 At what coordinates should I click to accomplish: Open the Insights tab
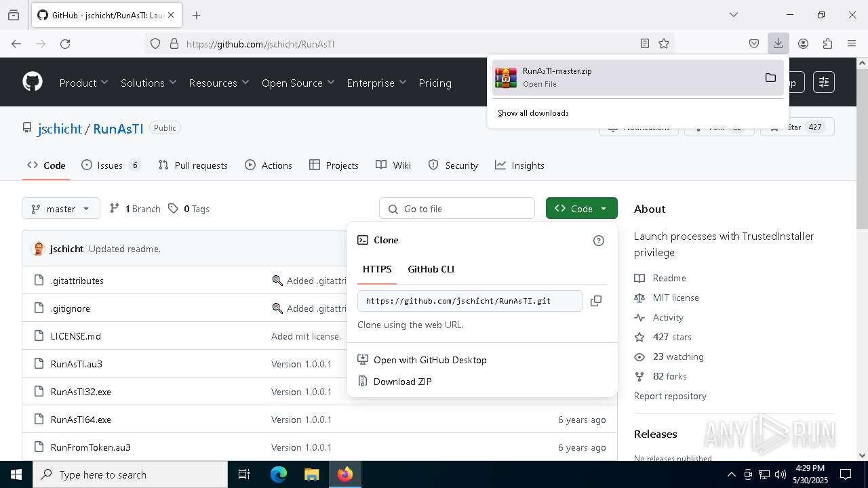pos(519,165)
